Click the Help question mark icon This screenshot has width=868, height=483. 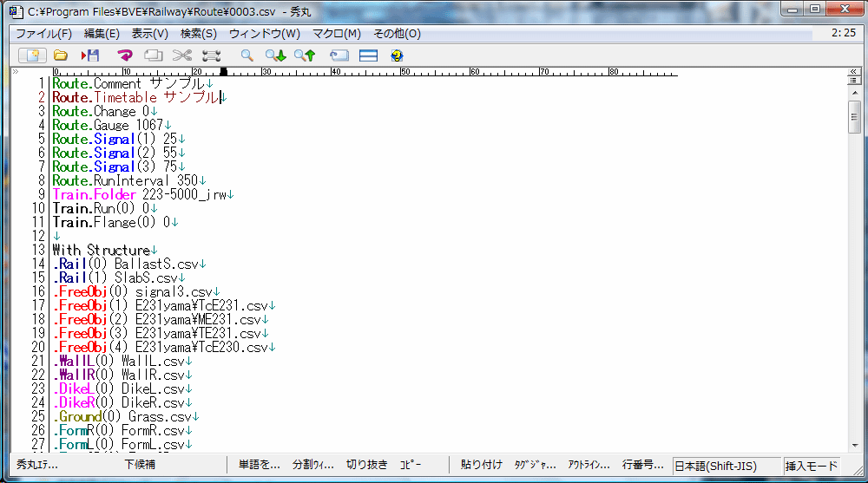click(397, 55)
